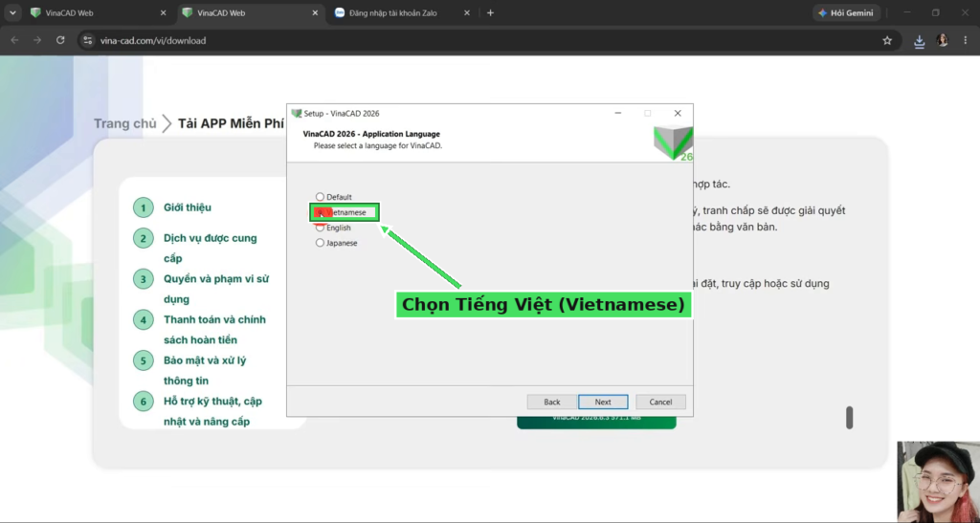Go Back in the setup wizard
Image resolution: width=980 pixels, height=523 pixels.
[x=552, y=402]
